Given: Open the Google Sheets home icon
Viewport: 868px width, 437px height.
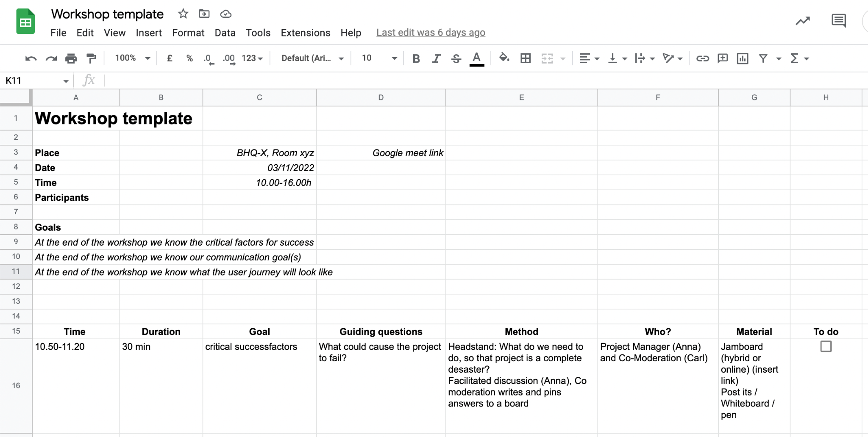Looking at the screenshot, I should tap(25, 21).
